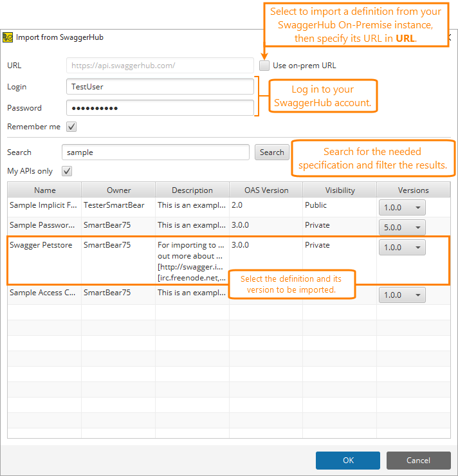Click SmartBear75 owner in Sample Passwor... row
458x476 pixels.
click(x=107, y=225)
